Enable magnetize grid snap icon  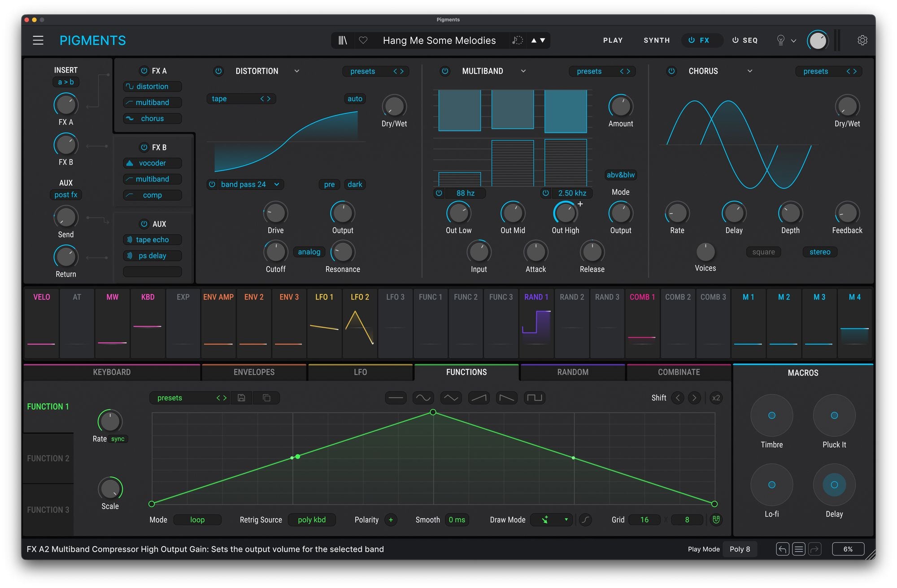tap(716, 519)
